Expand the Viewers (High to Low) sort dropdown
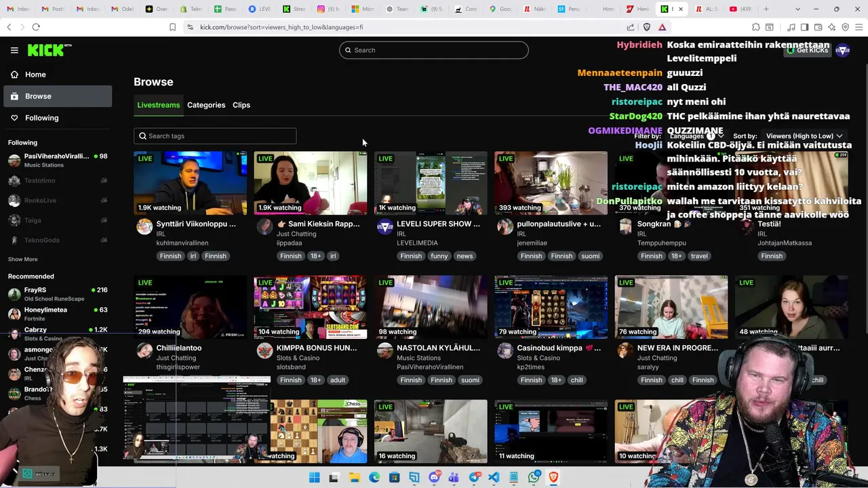Viewport: 868px width, 488px height. click(804, 136)
